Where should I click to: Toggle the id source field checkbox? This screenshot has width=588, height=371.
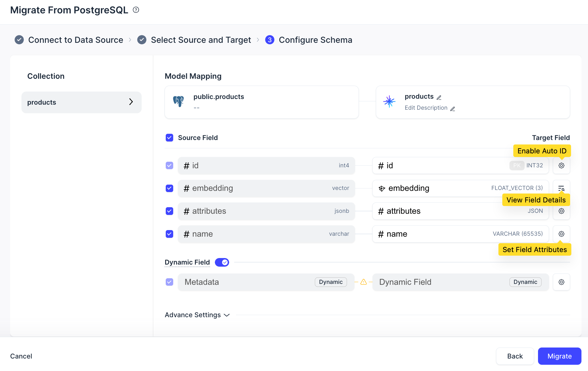tap(170, 166)
